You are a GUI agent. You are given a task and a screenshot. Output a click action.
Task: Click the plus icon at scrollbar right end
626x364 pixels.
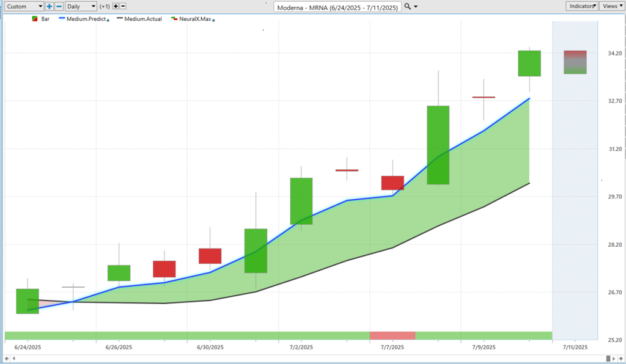[x=621, y=359]
